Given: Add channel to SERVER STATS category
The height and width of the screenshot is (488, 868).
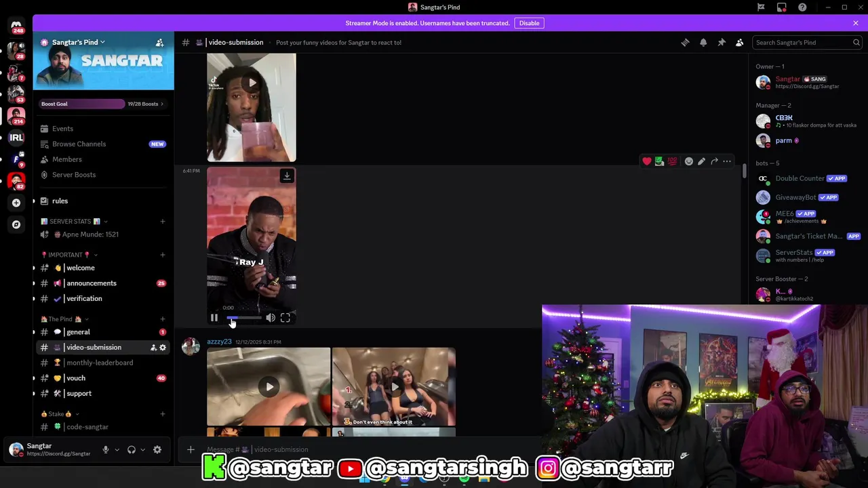Looking at the screenshot, I should pos(163,222).
